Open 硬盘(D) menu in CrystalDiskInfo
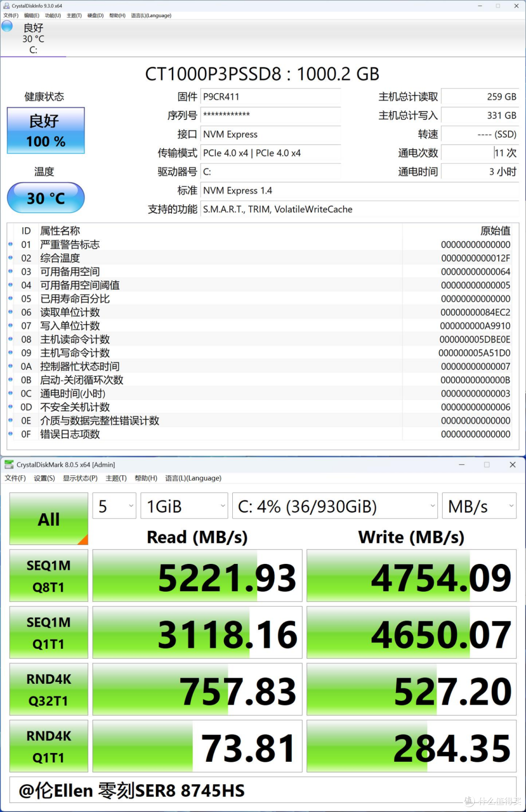This screenshot has width=526, height=812. point(95,16)
